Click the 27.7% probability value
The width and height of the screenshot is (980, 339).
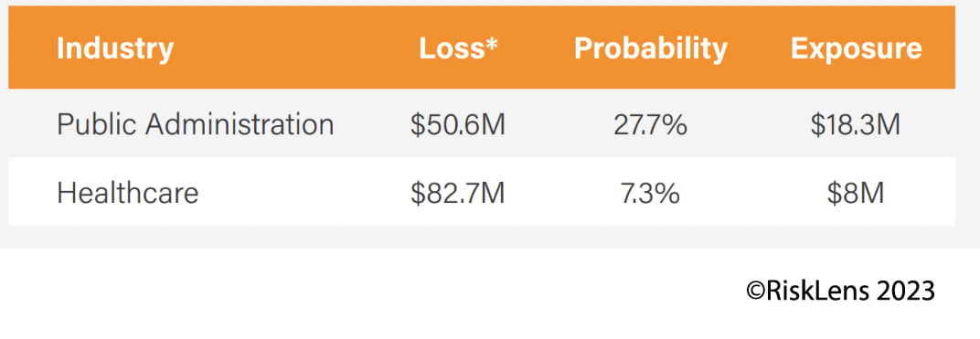(650, 124)
